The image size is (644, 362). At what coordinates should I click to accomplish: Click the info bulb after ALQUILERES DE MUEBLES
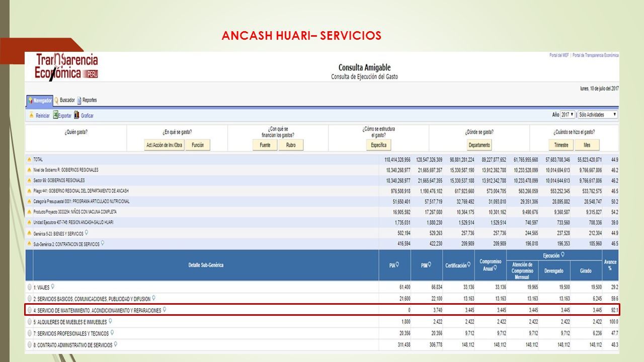pos(110,321)
